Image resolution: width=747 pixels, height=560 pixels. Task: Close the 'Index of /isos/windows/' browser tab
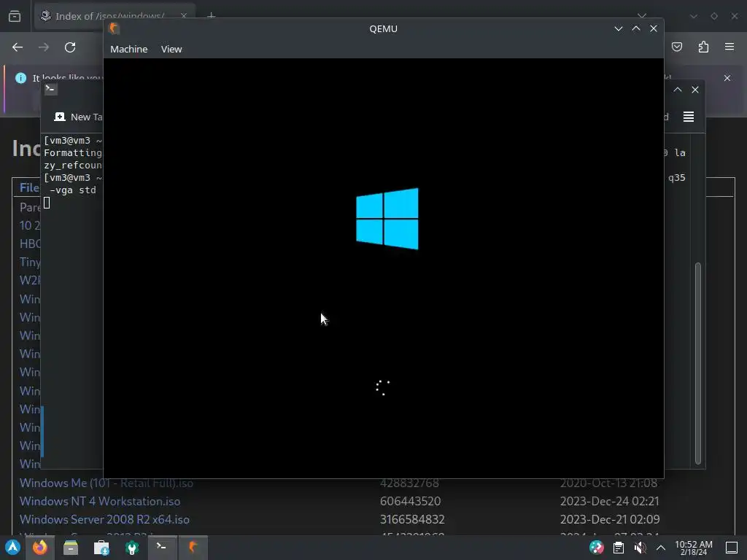pos(183,16)
